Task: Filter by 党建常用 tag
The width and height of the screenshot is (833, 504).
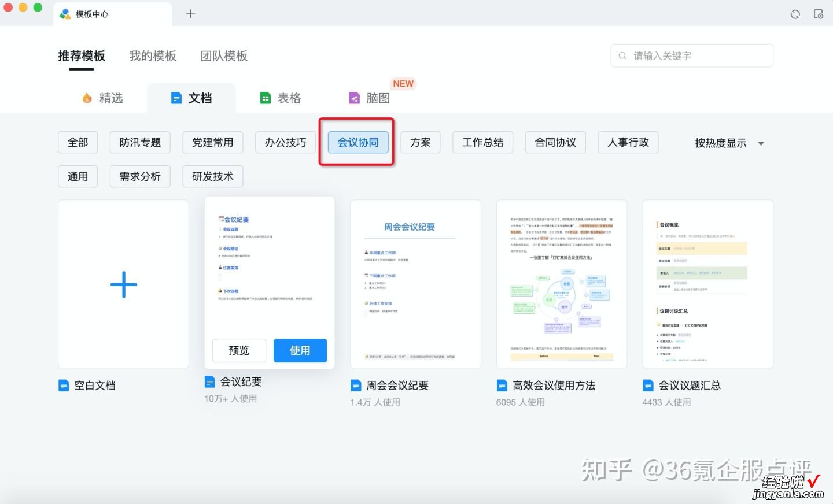Action: click(x=213, y=142)
